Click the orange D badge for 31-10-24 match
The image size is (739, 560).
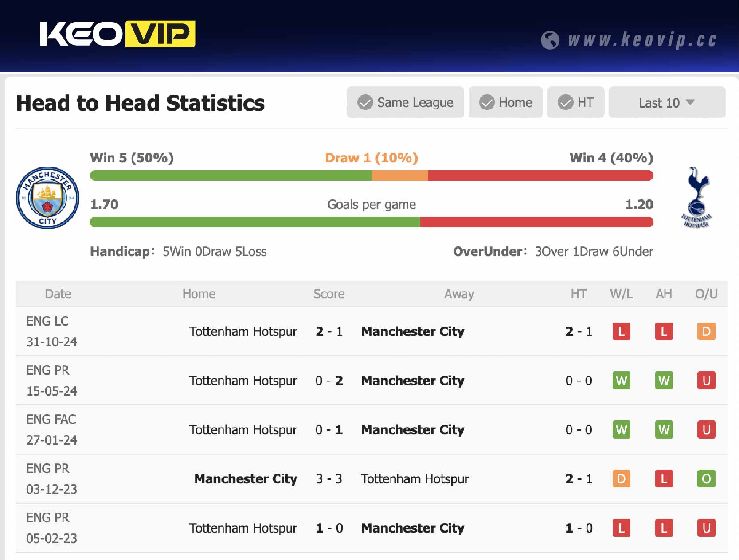706,331
